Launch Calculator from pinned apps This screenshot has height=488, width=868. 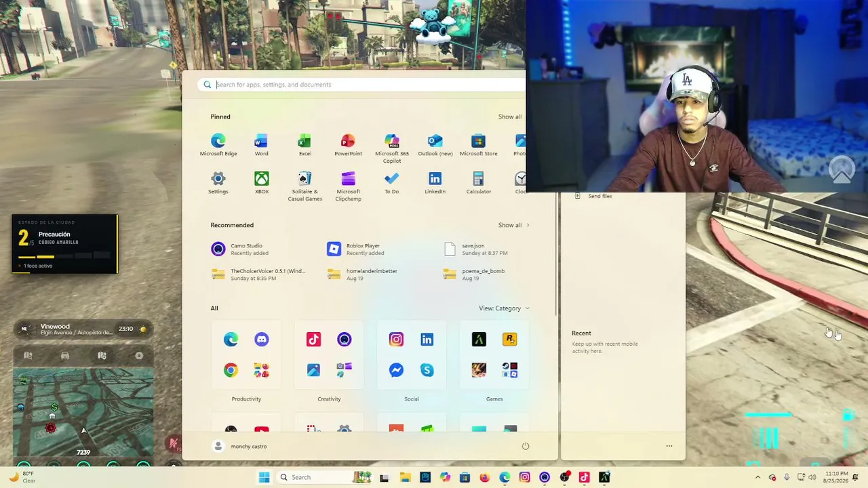click(x=478, y=183)
